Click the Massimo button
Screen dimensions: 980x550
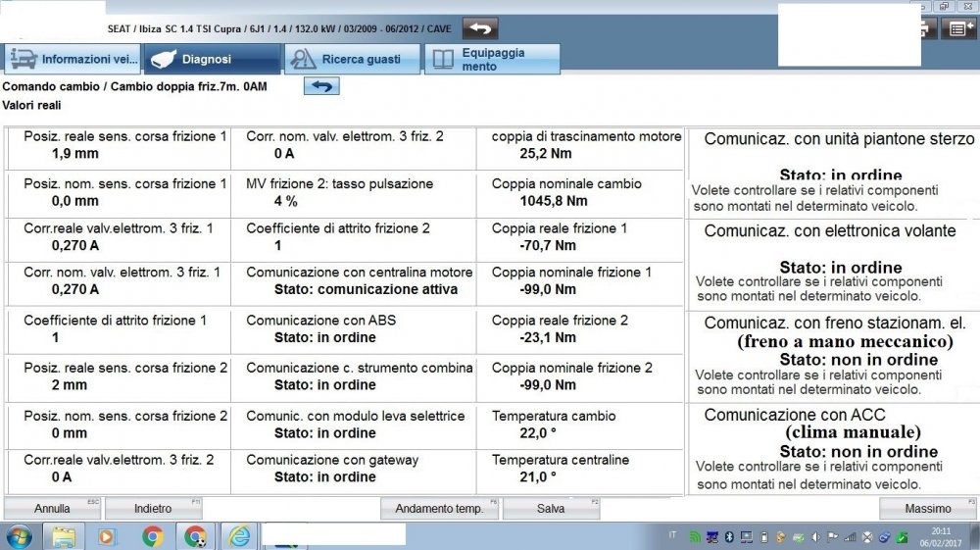pyautogui.click(x=927, y=509)
